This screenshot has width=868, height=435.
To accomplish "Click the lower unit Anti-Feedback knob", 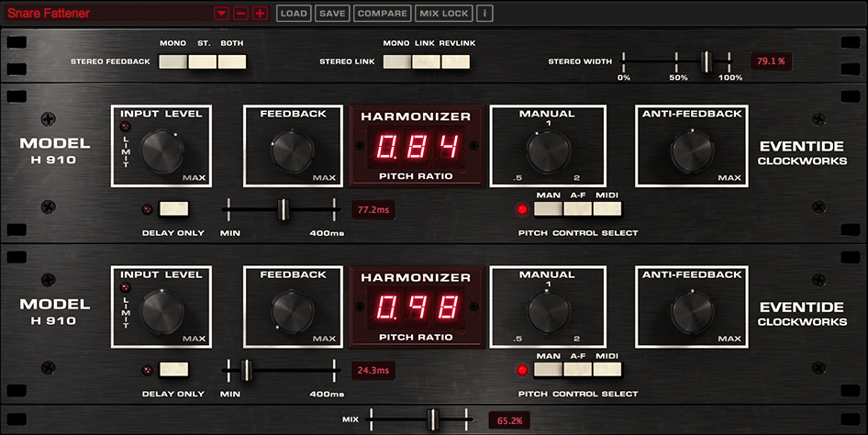I will point(692,312).
